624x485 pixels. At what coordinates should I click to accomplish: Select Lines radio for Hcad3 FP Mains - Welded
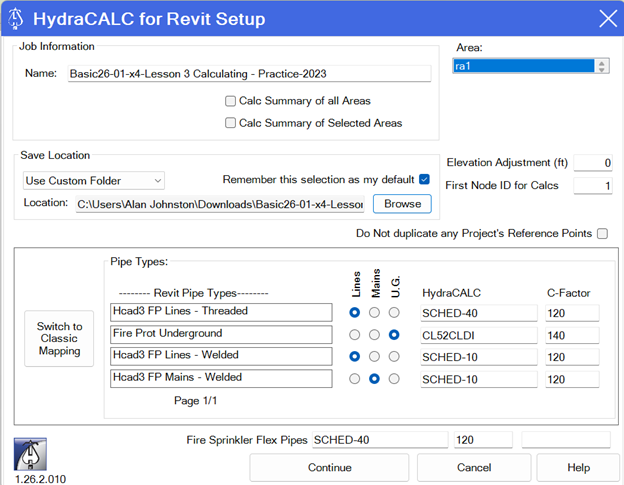coord(355,379)
